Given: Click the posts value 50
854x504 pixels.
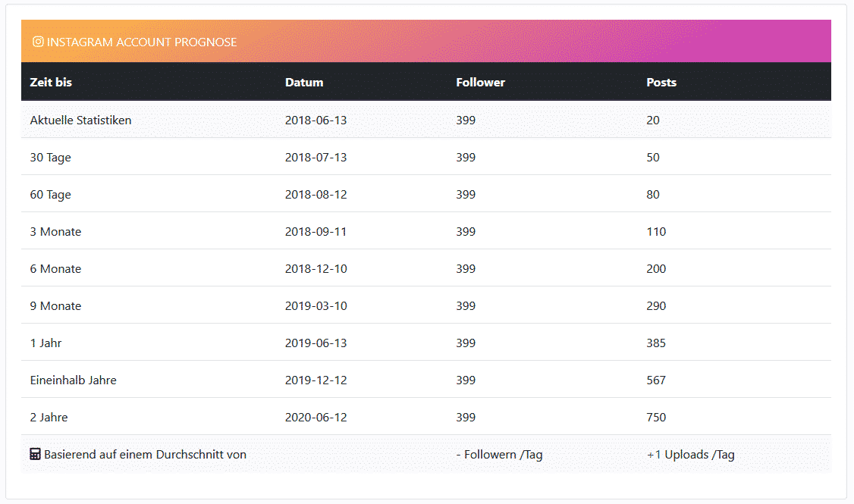Looking at the screenshot, I should coord(653,158).
